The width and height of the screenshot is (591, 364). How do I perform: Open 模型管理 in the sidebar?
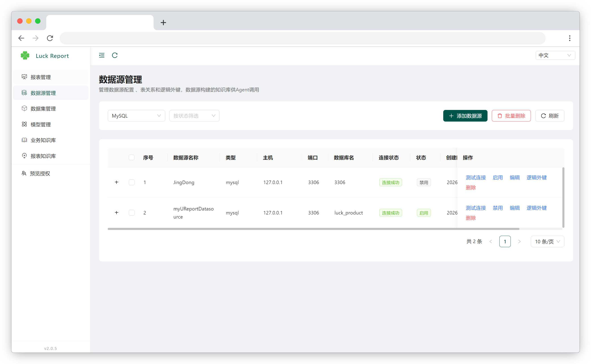pyautogui.click(x=51, y=124)
